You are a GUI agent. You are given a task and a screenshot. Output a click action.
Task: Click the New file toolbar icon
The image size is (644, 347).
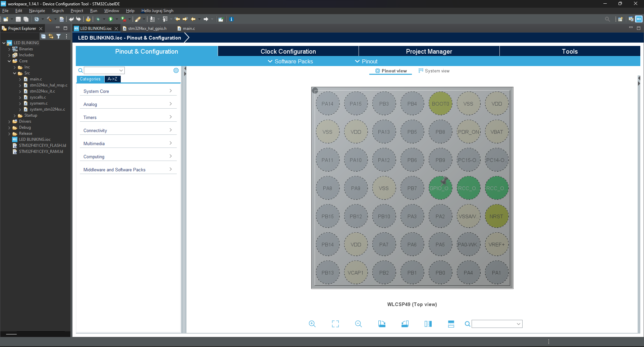tap(6, 19)
